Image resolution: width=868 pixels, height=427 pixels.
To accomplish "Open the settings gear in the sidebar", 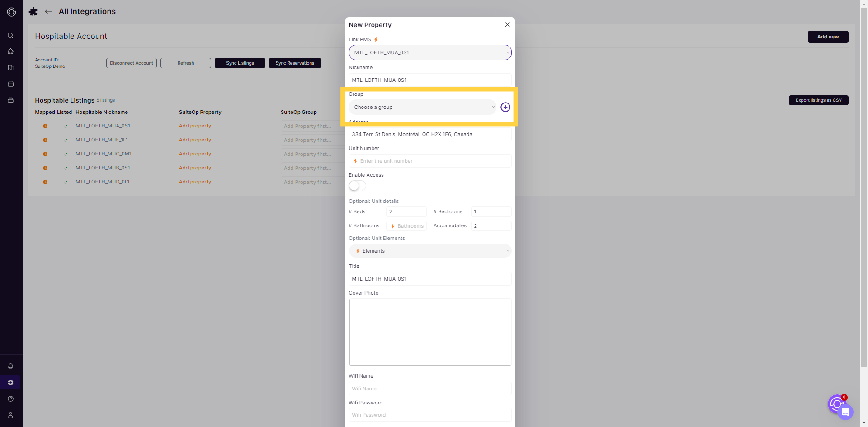I will click(11, 382).
